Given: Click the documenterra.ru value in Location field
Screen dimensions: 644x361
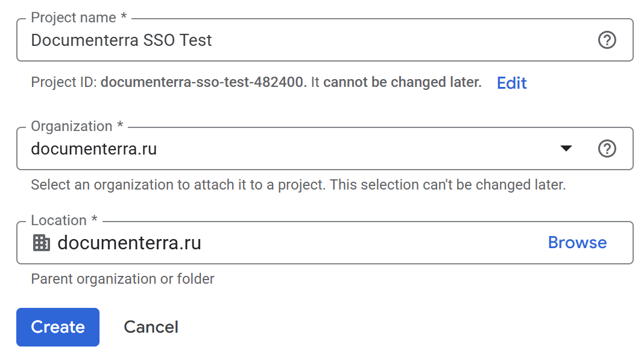Looking at the screenshot, I should 129,243.
